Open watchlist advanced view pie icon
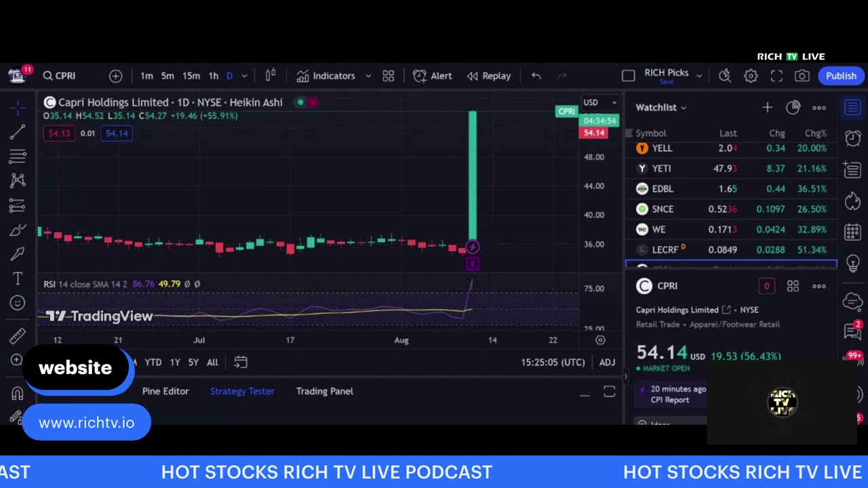868x488 pixels. tap(793, 107)
